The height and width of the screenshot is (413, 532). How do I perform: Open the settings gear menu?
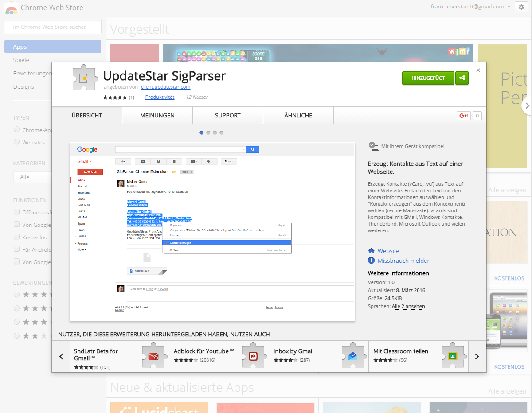521,8
